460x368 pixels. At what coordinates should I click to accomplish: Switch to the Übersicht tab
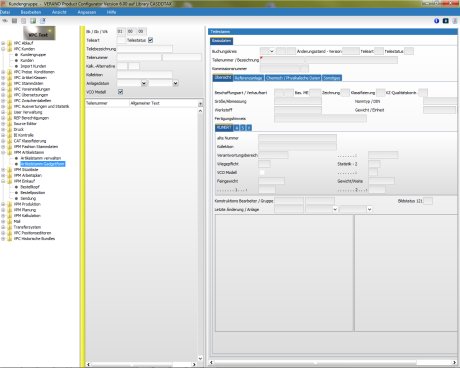coord(223,78)
